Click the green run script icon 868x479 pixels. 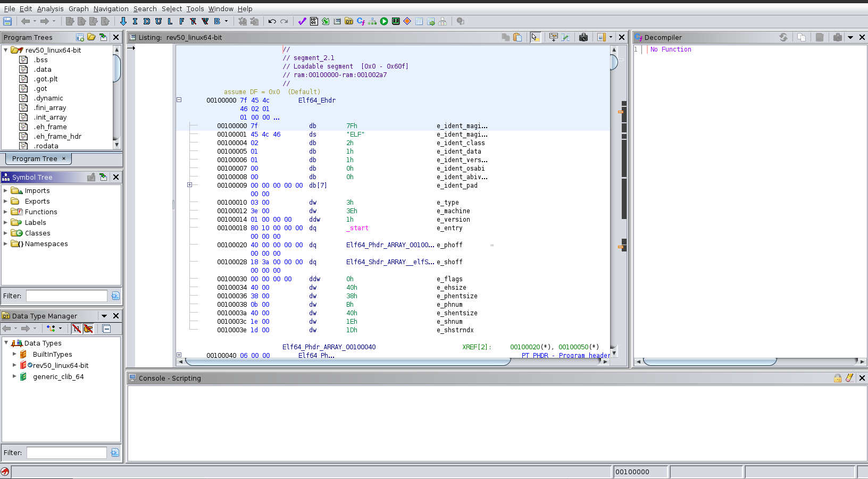[384, 21]
